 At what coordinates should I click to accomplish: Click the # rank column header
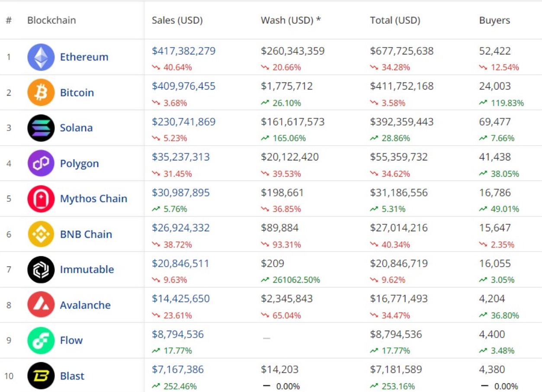click(x=9, y=20)
